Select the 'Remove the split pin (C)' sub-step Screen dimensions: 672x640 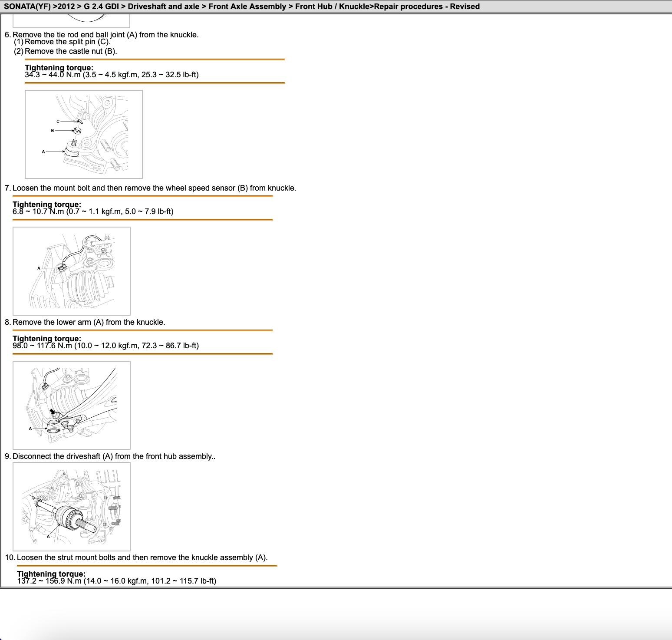point(67,42)
